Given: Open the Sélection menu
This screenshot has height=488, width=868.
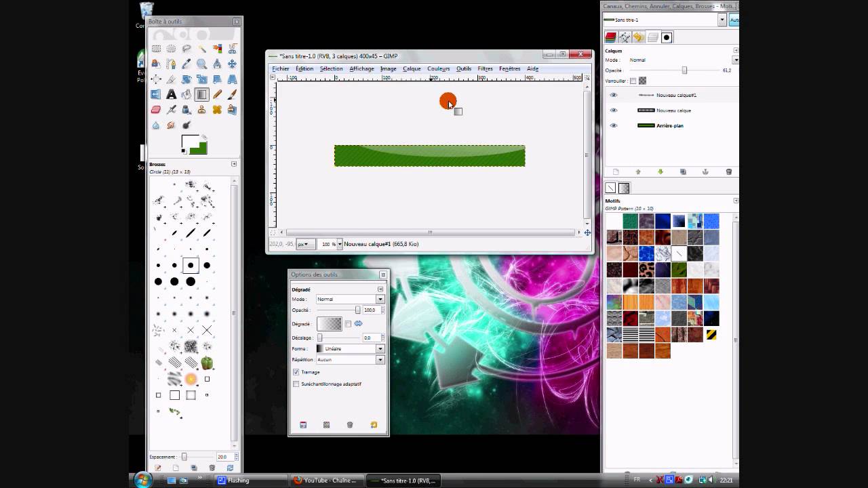Looking at the screenshot, I should pyautogui.click(x=331, y=68).
